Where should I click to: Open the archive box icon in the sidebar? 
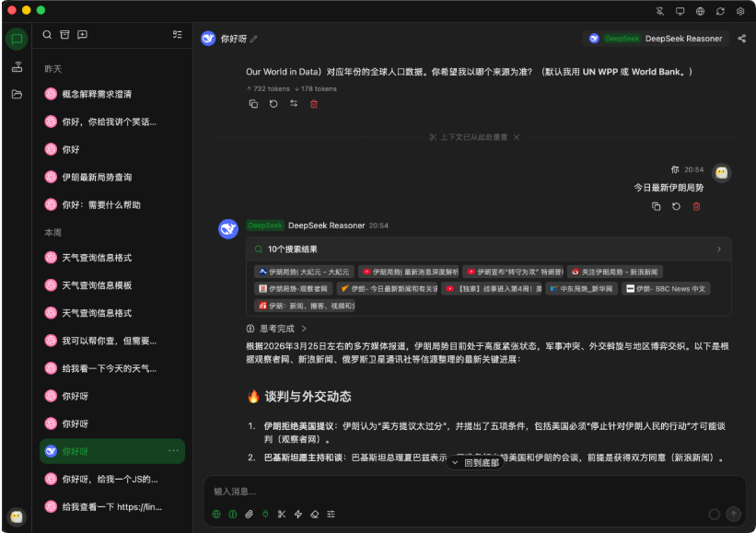(64, 35)
